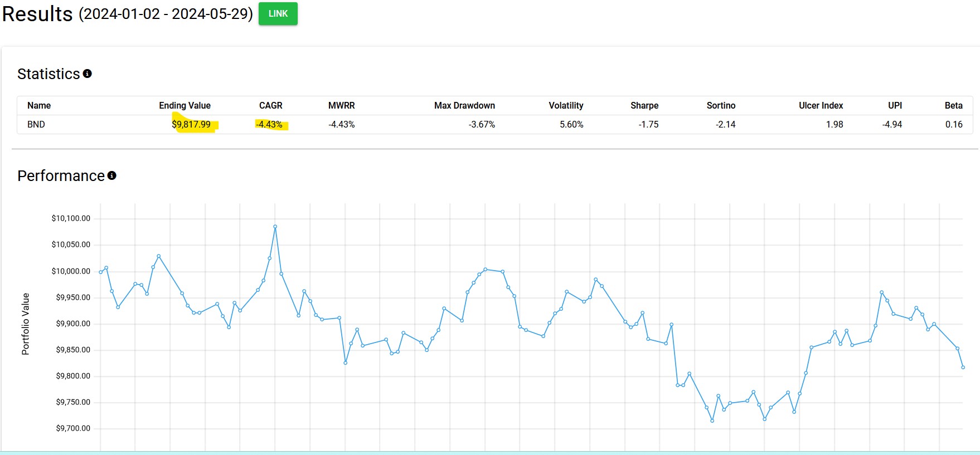Select the Statistics section heading
Image resolution: width=980 pixels, height=455 pixels.
[48, 74]
